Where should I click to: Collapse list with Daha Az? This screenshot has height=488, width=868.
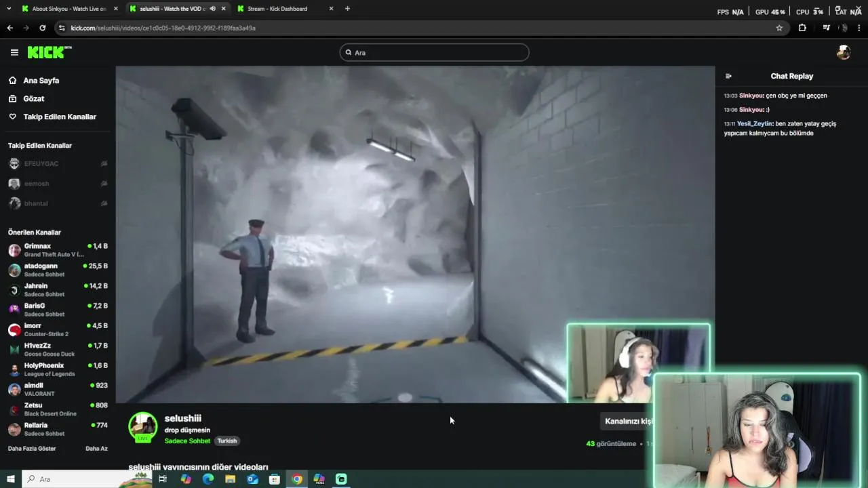click(x=96, y=449)
